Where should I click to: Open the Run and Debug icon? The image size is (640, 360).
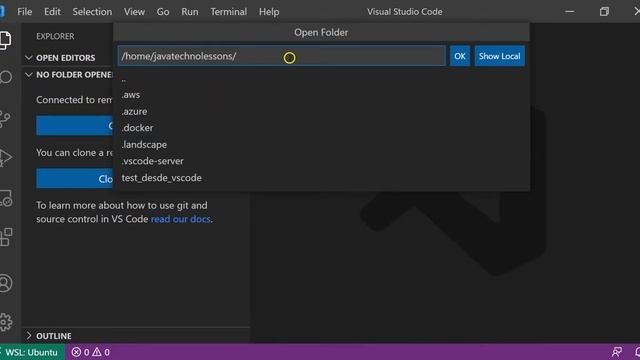(x=6, y=158)
